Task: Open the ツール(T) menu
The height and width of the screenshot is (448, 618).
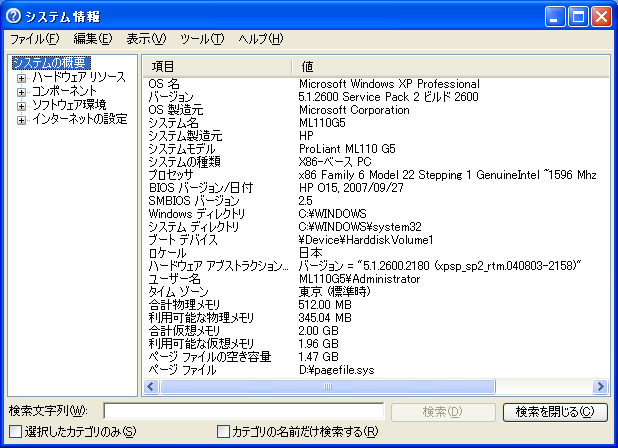Action: tap(202, 39)
